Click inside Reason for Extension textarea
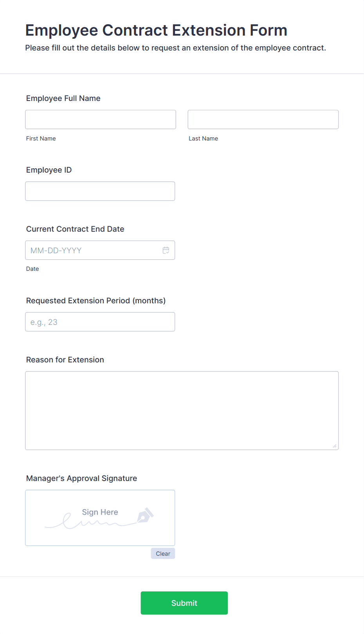This screenshot has width=364, height=634. point(182,411)
